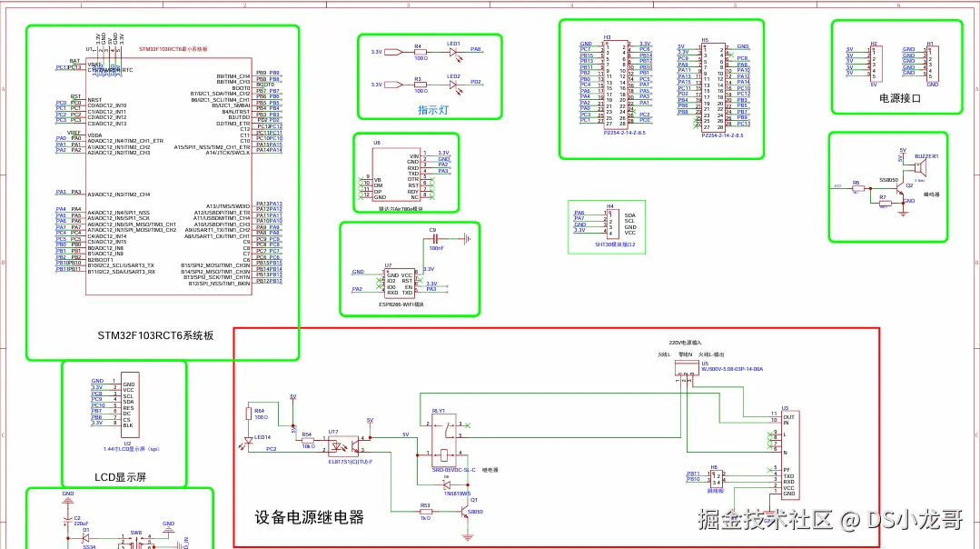This screenshot has width=980, height=549.
Task: Click the R64 resistor symbol
Action: pyautogui.click(x=249, y=414)
